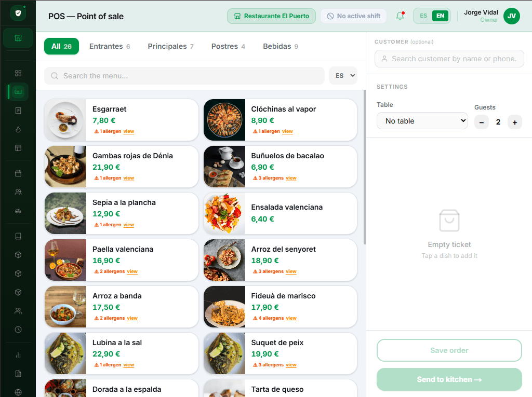Viewport: 532px width, 397px height.
Task: View allergens for Paella valenciana
Action: [132, 271]
